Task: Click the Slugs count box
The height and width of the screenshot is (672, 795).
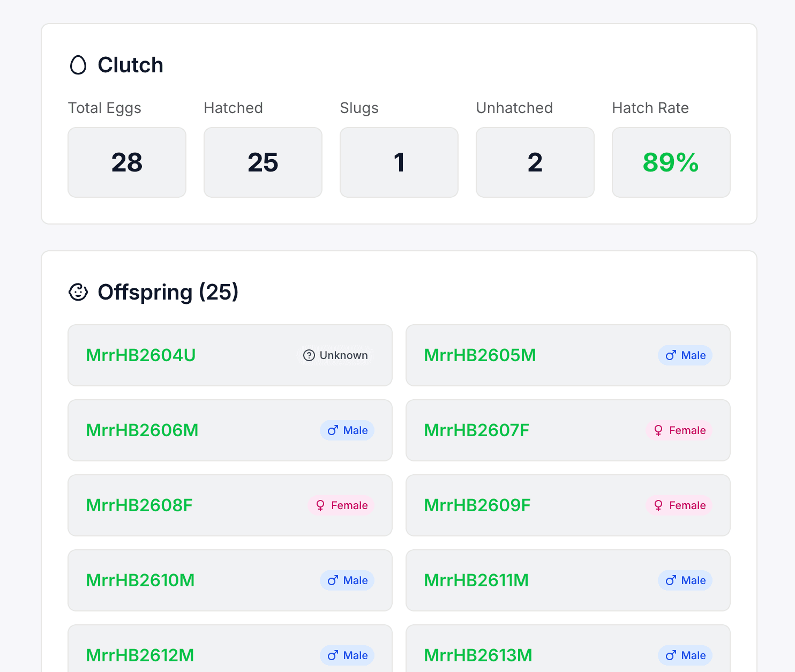Action: pyautogui.click(x=399, y=162)
